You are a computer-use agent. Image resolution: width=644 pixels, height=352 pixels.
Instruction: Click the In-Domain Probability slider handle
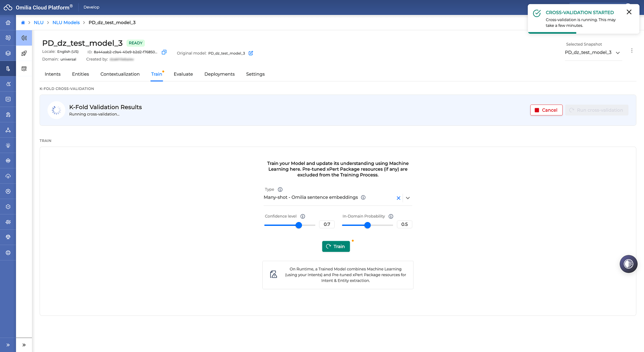[368, 225]
